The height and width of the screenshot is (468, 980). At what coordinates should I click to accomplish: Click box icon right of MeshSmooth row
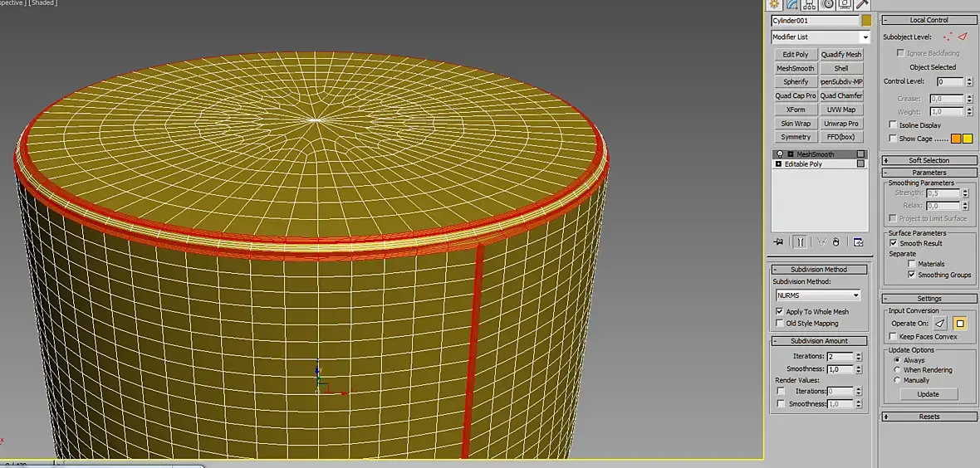coord(860,154)
